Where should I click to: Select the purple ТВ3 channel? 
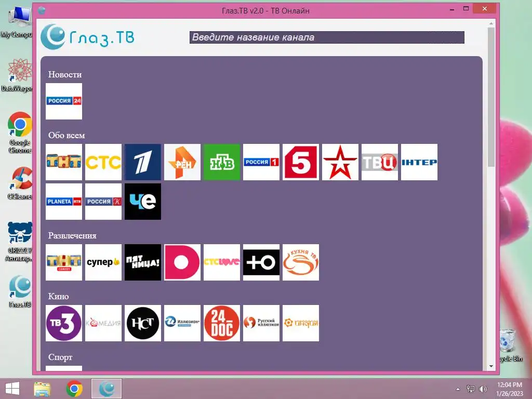pos(64,323)
